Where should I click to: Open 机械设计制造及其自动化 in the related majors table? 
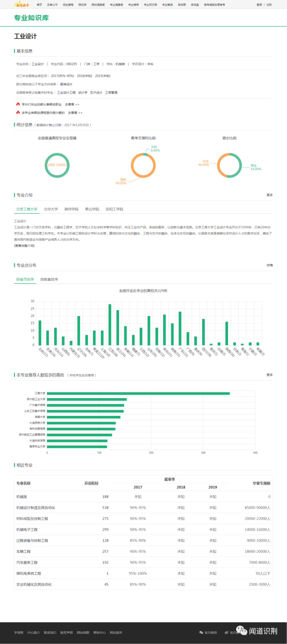pyautogui.click(x=36, y=508)
